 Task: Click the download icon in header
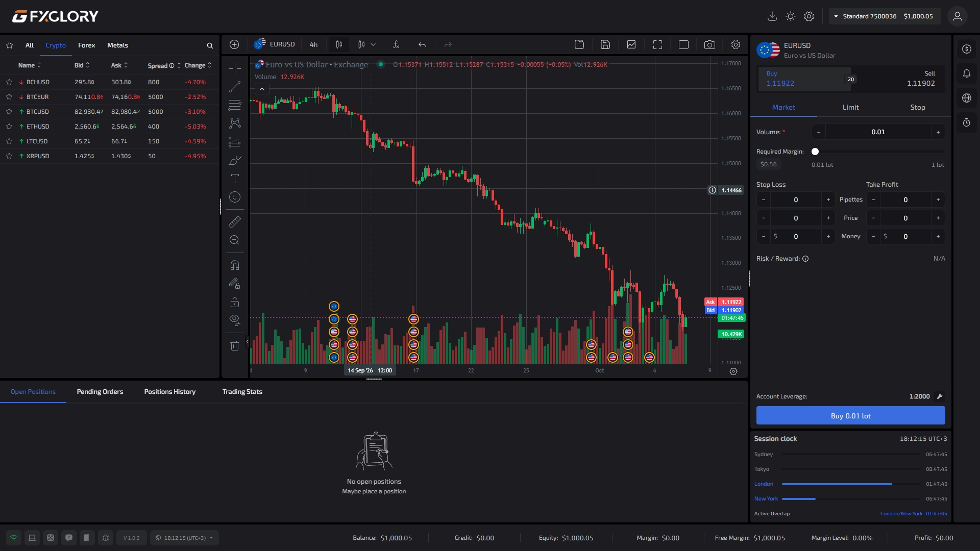pyautogui.click(x=772, y=16)
